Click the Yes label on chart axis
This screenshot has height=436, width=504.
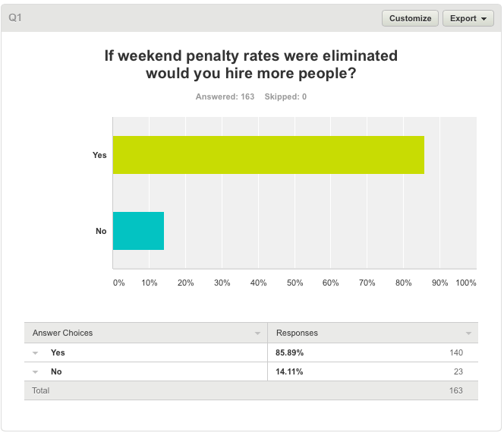(x=99, y=155)
